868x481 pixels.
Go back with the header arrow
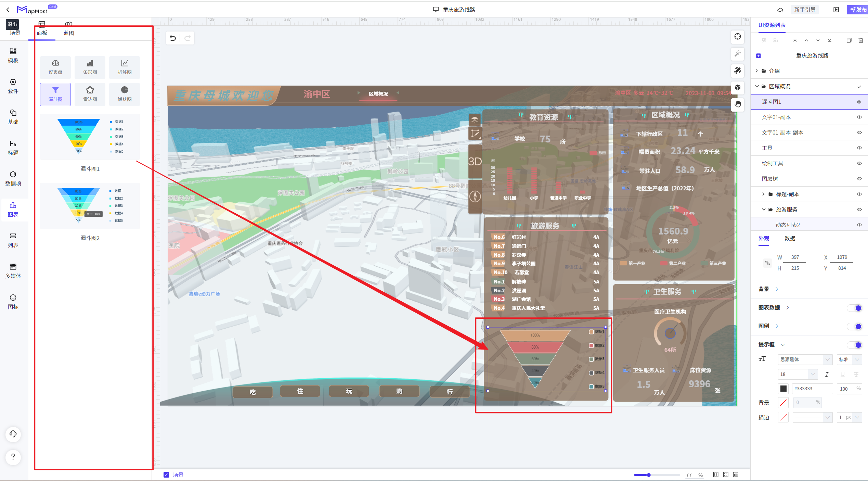click(8, 10)
